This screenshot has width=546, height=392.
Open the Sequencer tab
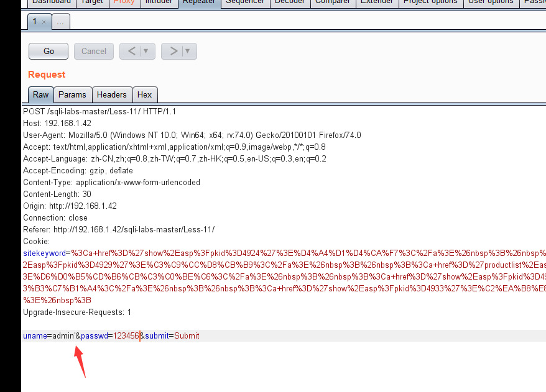point(245,2)
